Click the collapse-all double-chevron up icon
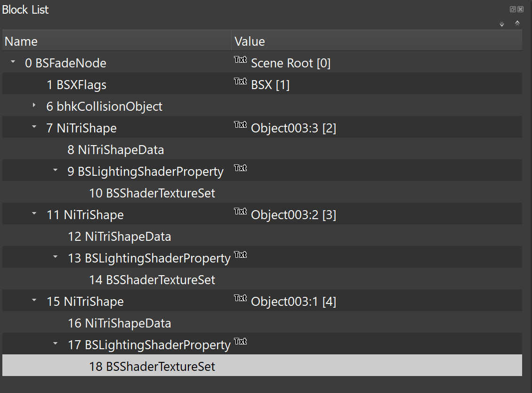 coord(517,23)
